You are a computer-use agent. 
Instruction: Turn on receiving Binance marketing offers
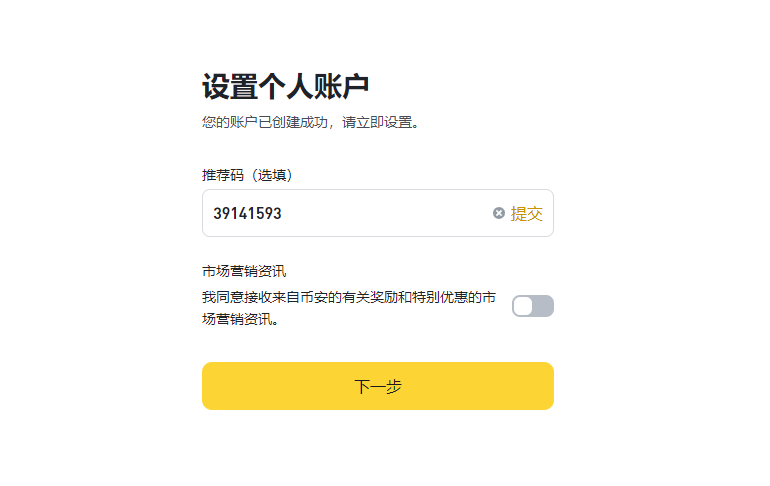pos(533,306)
